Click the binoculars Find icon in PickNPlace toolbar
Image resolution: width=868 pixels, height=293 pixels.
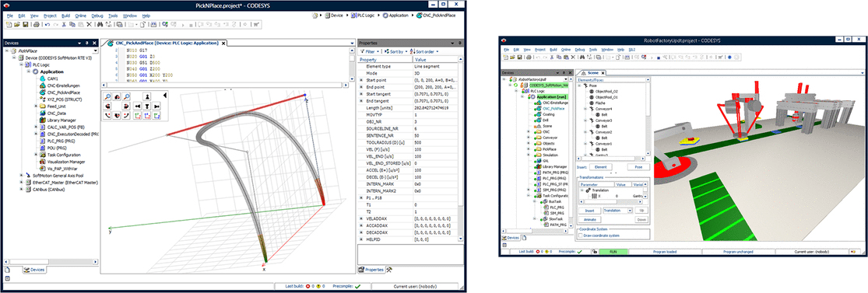pos(100,24)
